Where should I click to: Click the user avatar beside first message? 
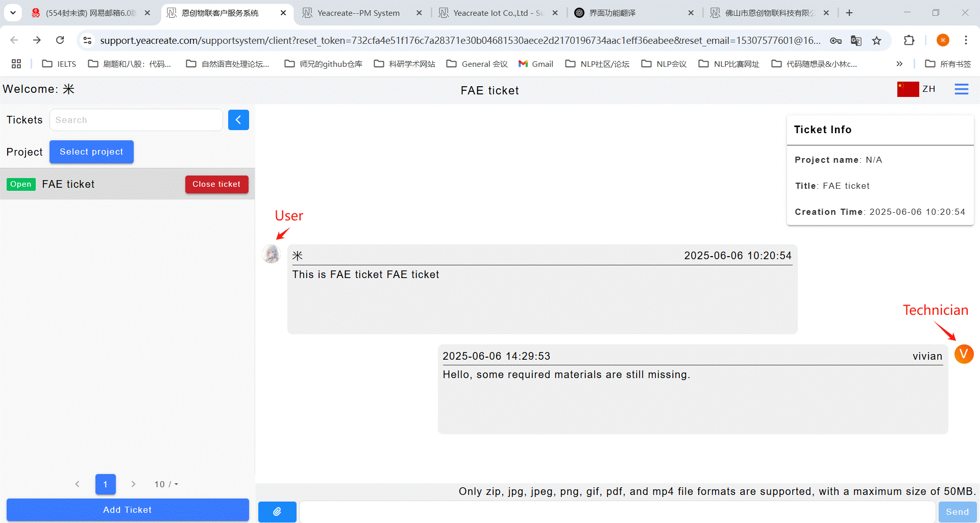click(271, 254)
